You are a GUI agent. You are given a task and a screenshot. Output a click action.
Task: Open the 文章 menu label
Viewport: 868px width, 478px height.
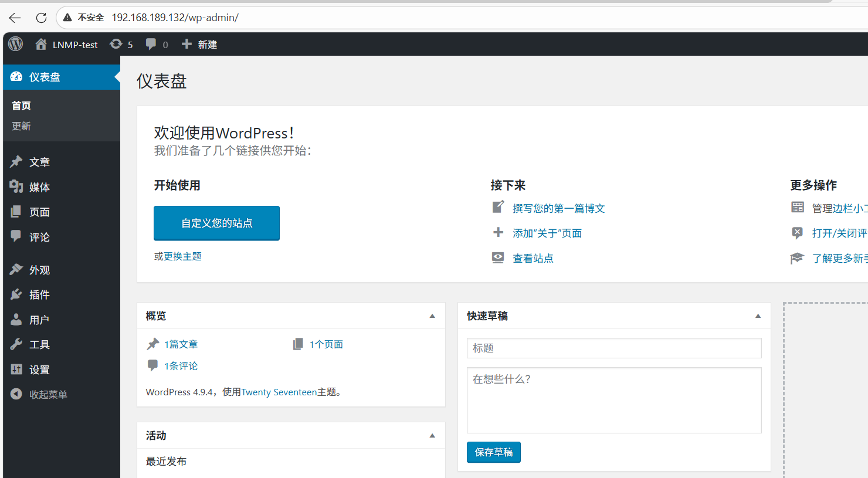coord(39,162)
